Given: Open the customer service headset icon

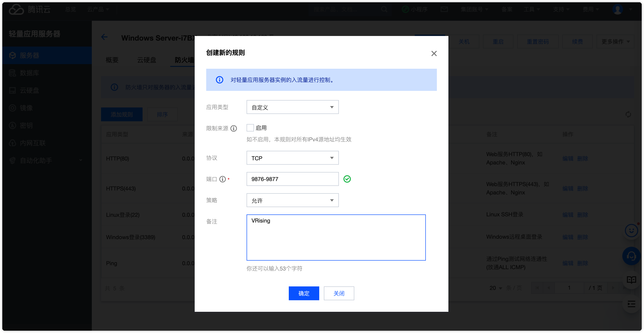Looking at the screenshot, I should click(631, 256).
